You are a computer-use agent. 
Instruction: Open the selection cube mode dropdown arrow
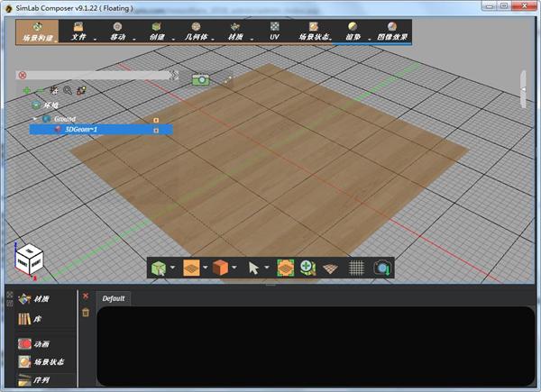(173, 268)
